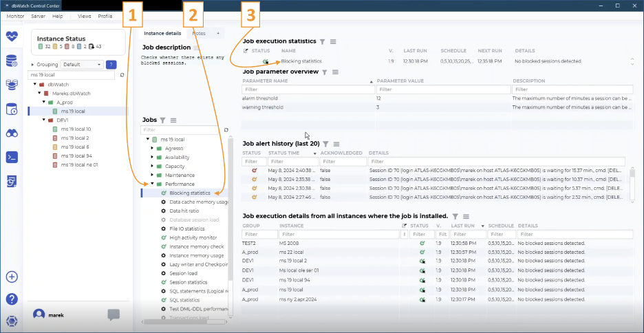Select the SQL statistics job
The width and height of the screenshot is (644, 333).
(x=184, y=300)
